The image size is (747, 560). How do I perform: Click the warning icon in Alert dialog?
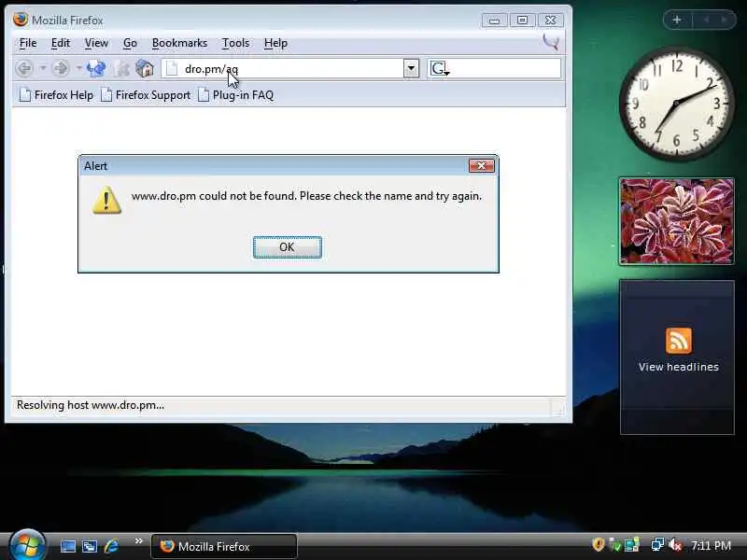(x=106, y=201)
